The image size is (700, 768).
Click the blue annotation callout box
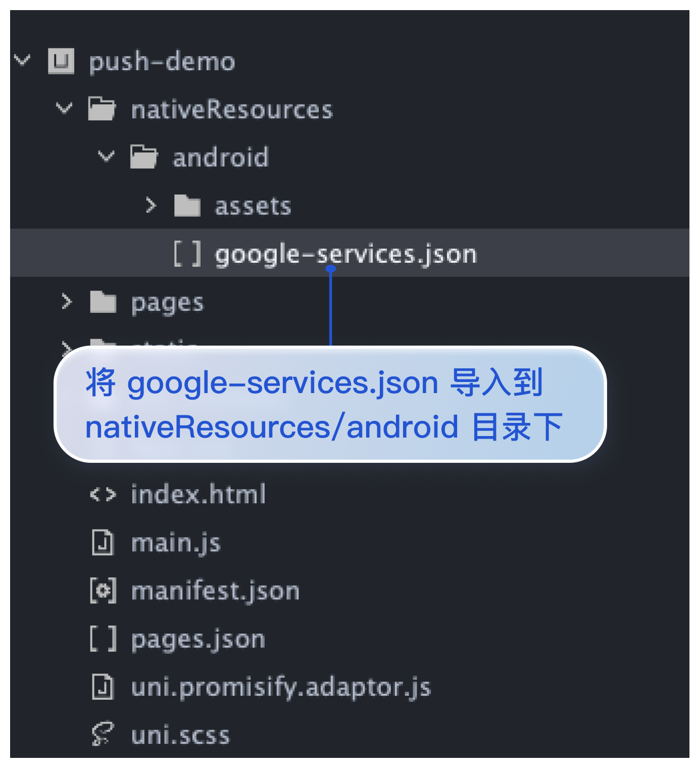pos(330,404)
